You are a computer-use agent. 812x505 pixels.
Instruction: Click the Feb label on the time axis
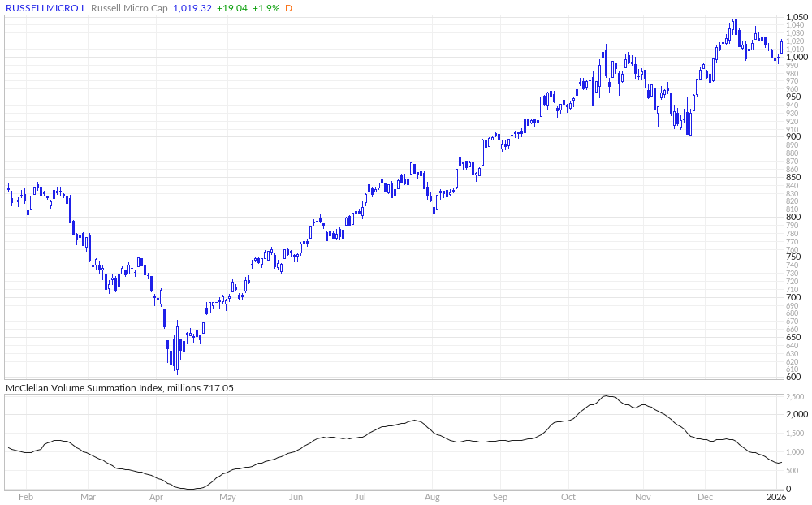pyautogui.click(x=26, y=496)
